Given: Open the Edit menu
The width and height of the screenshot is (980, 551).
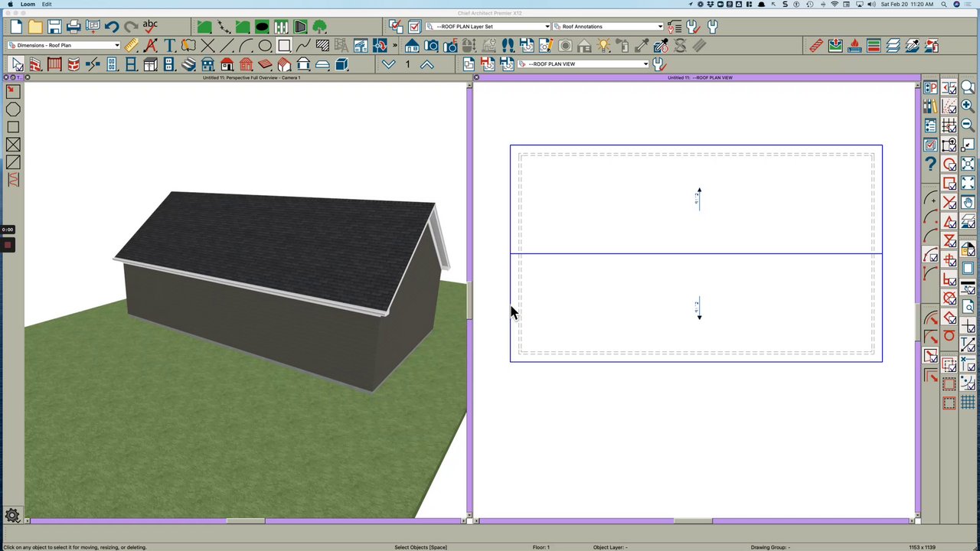Looking at the screenshot, I should [x=47, y=5].
